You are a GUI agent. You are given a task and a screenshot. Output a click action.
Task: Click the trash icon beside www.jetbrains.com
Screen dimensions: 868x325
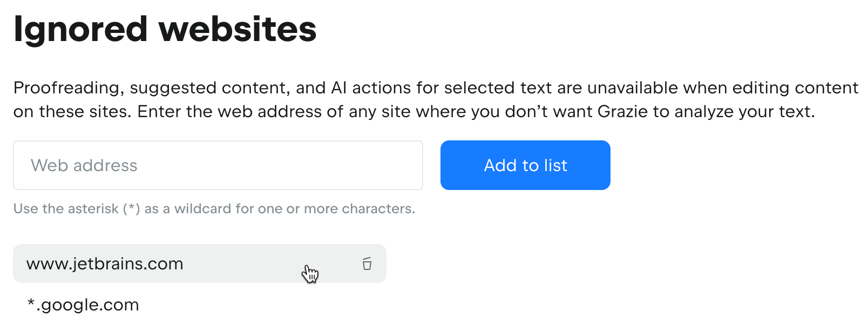click(367, 263)
